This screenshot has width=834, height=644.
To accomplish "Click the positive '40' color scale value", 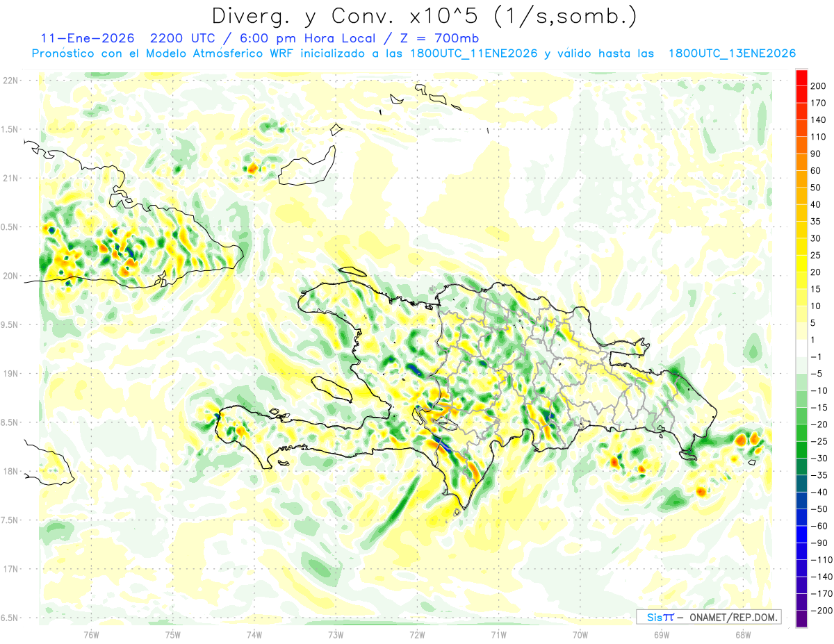I will coord(816,205).
